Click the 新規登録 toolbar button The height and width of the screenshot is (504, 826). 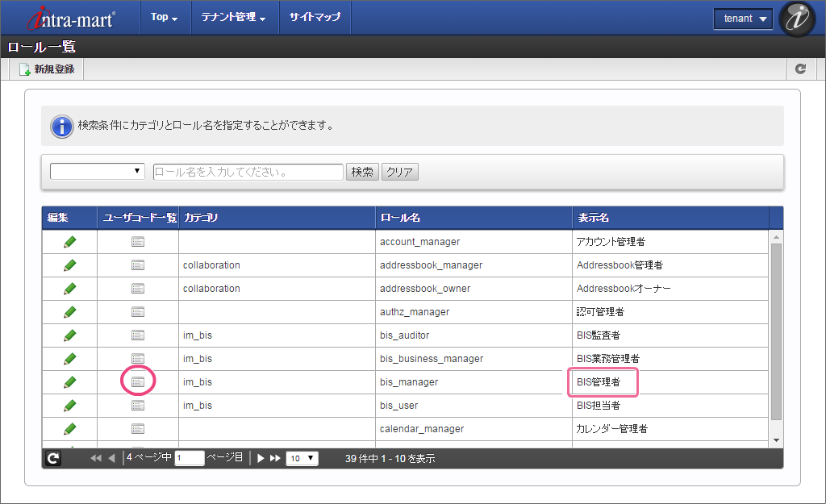coord(47,69)
